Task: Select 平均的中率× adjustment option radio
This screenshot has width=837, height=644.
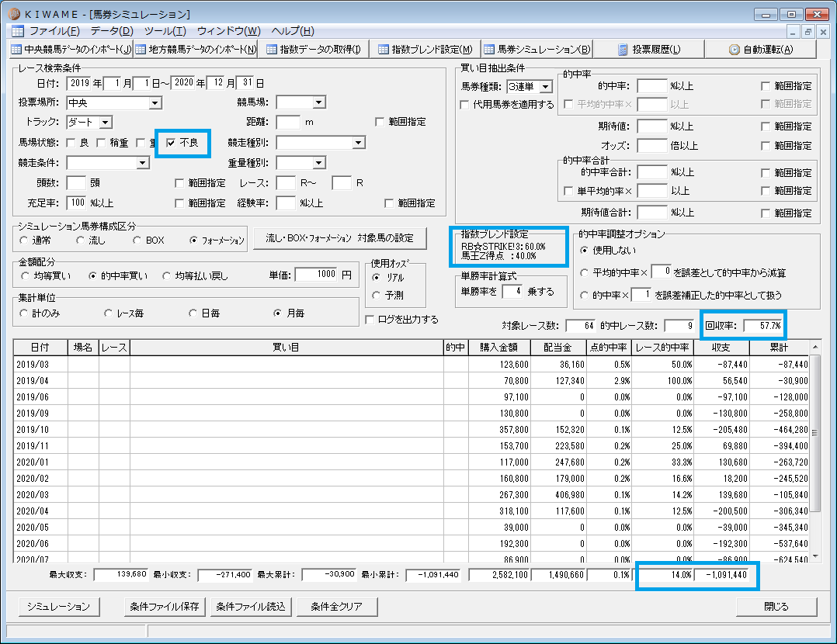Action: tap(584, 272)
